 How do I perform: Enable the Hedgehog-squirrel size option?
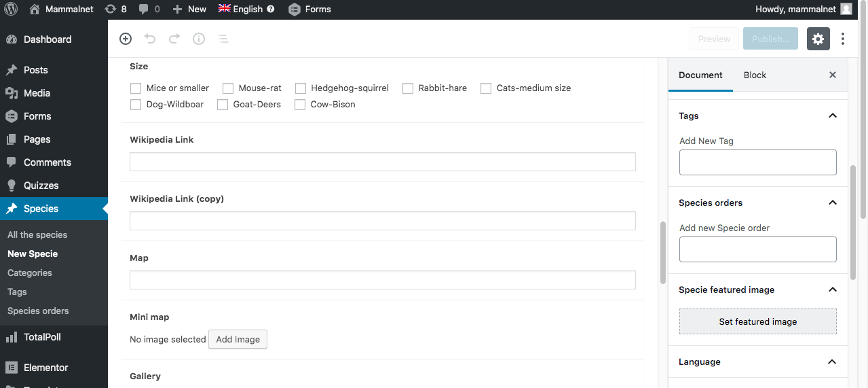[301, 88]
